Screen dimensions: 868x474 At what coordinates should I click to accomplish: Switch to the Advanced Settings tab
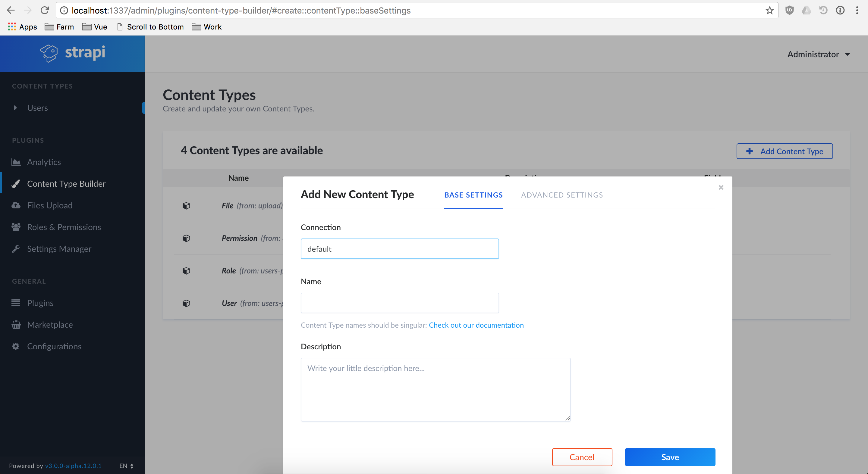pyautogui.click(x=561, y=195)
